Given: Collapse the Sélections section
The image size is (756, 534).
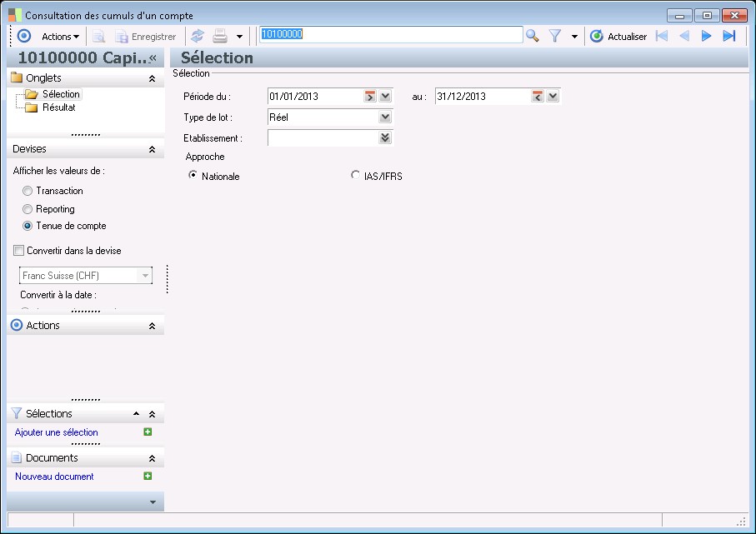Looking at the screenshot, I should (x=152, y=414).
